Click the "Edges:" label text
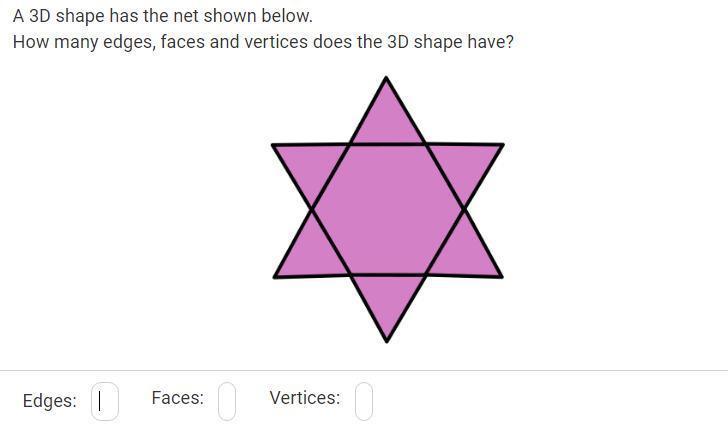The image size is (728, 441). click(49, 401)
